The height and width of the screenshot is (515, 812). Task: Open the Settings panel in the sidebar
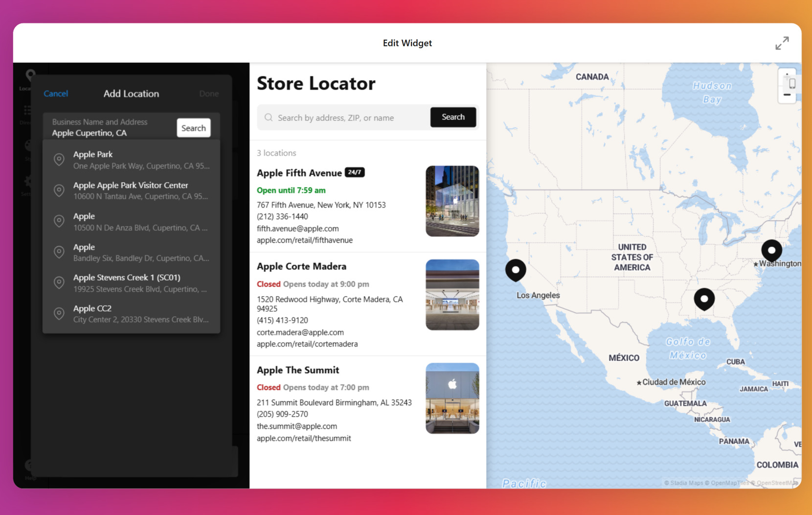click(27, 180)
